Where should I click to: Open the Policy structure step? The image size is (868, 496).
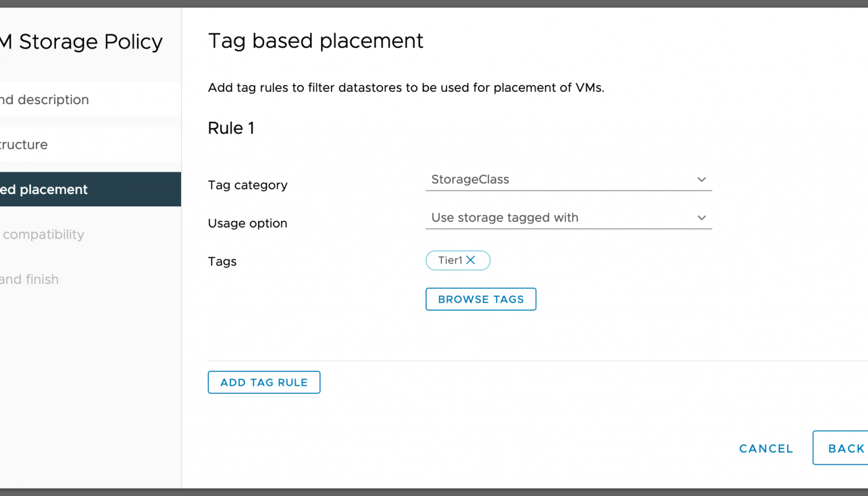[x=25, y=144]
